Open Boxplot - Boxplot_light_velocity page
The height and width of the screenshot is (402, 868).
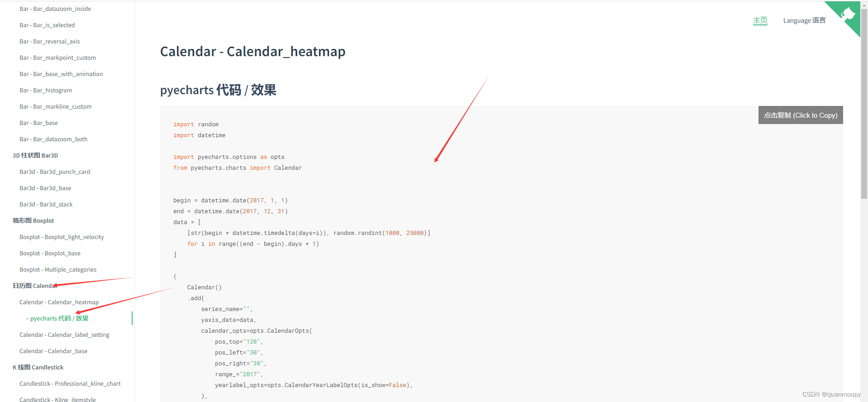point(62,237)
